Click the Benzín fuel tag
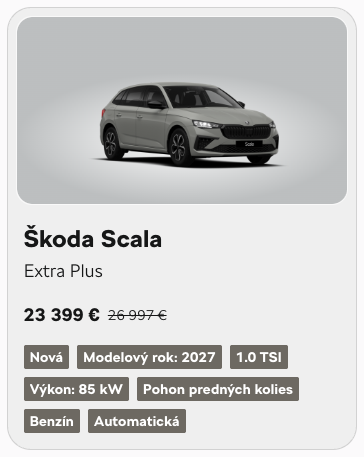364x457 pixels. [x=52, y=421]
